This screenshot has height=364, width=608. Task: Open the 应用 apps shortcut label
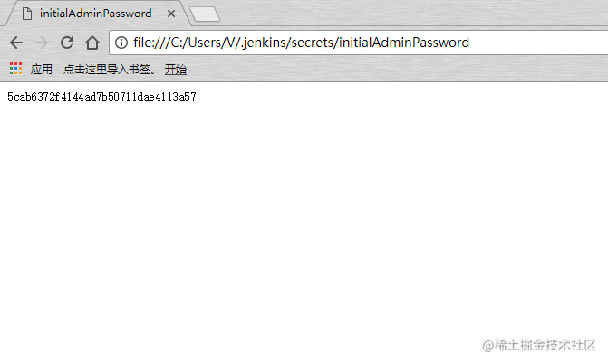click(x=42, y=70)
